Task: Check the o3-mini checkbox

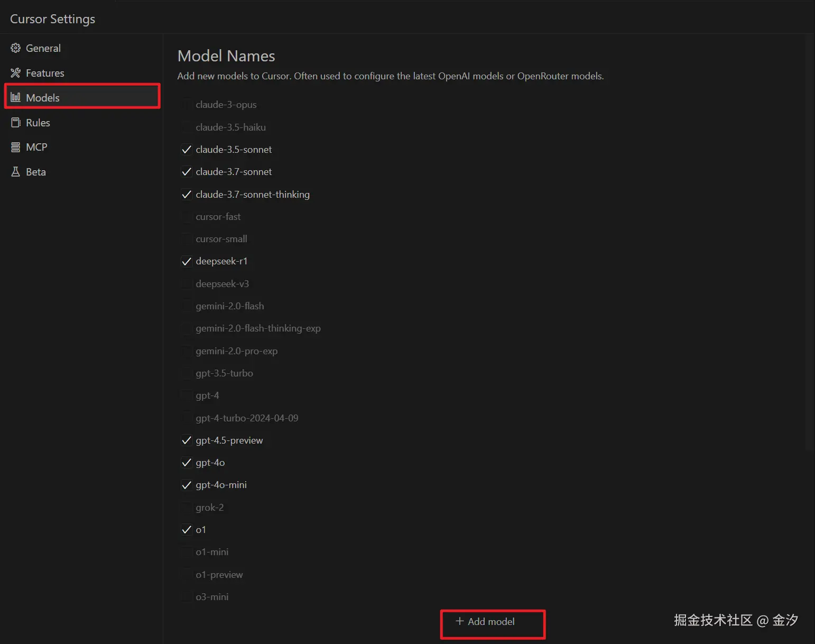Action: tap(187, 597)
